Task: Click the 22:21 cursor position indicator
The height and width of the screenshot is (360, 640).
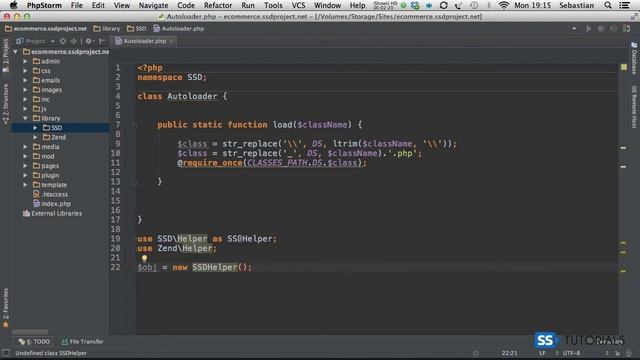Action: [x=509, y=353]
